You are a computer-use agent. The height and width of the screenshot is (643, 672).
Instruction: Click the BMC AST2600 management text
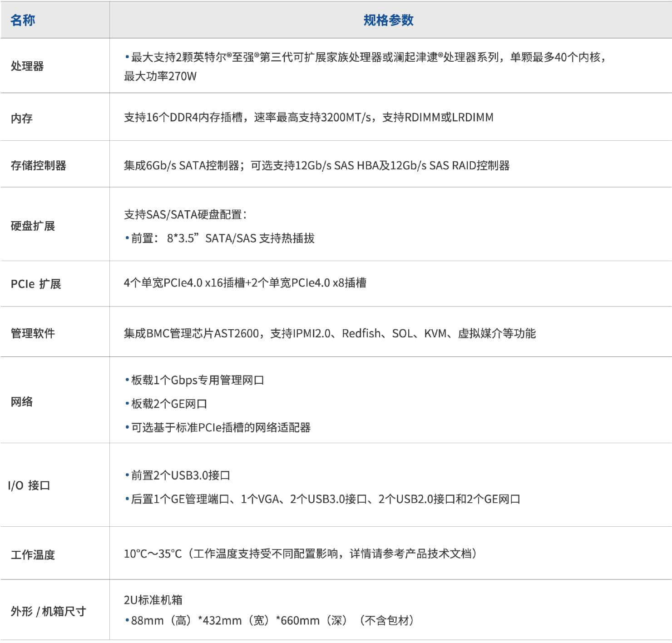tap(330, 333)
